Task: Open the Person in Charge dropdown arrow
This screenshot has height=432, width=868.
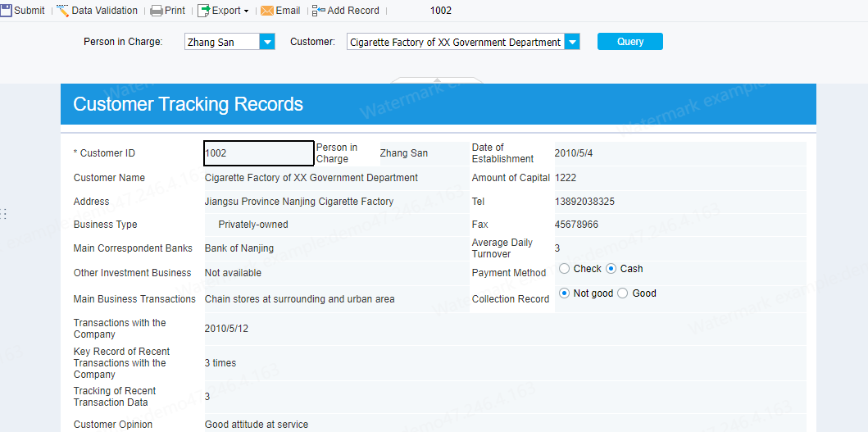Action: (x=267, y=42)
